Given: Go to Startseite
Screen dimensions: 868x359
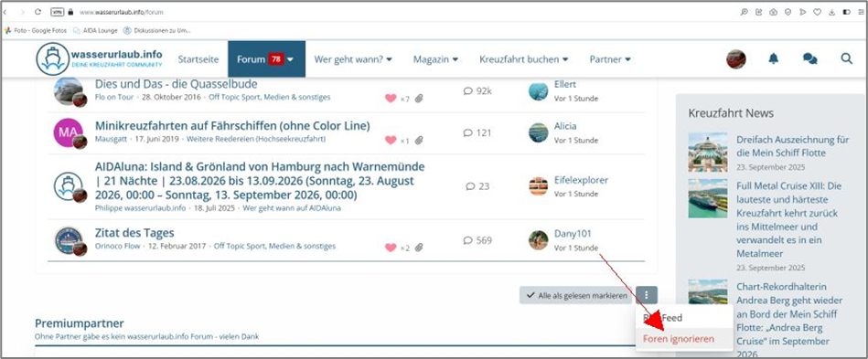Looking at the screenshot, I should [198, 59].
